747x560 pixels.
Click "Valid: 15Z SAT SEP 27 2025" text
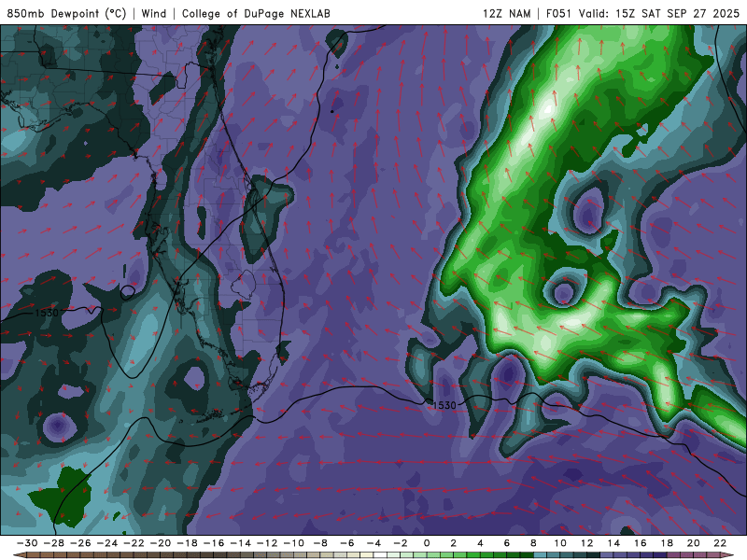(x=659, y=14)
